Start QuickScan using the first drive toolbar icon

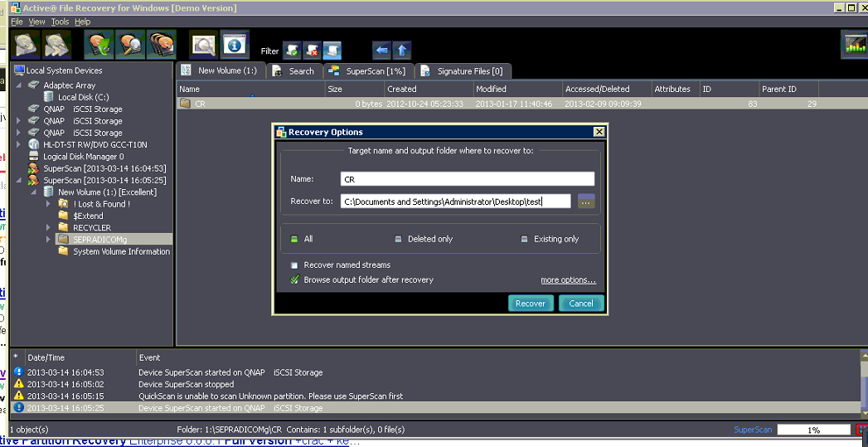(26, 45)
